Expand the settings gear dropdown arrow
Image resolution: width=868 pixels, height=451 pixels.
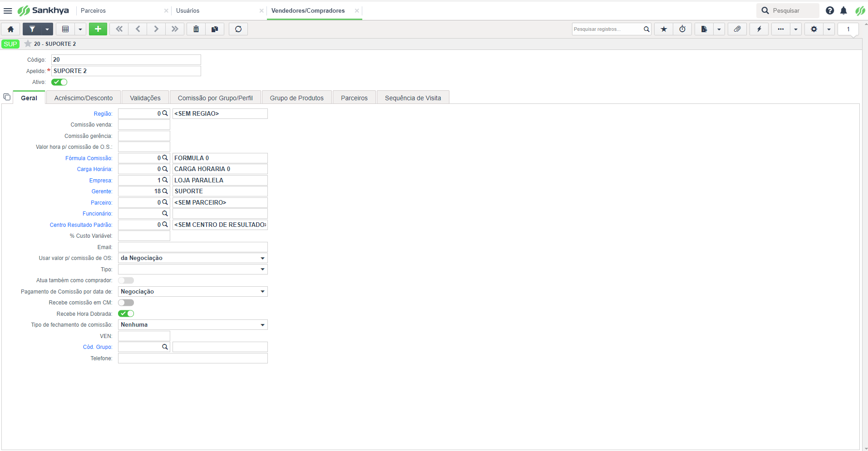tap(829, 29)
